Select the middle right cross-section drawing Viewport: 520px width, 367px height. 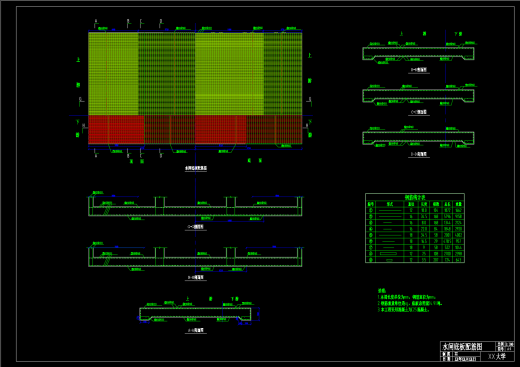tap(418, 96)
